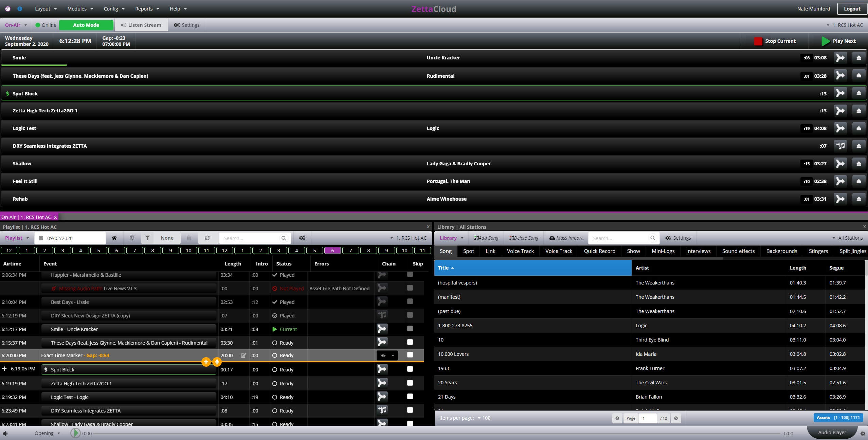Eject the Logic Test track
Screen dimensions: 868x440
[858, 128]
